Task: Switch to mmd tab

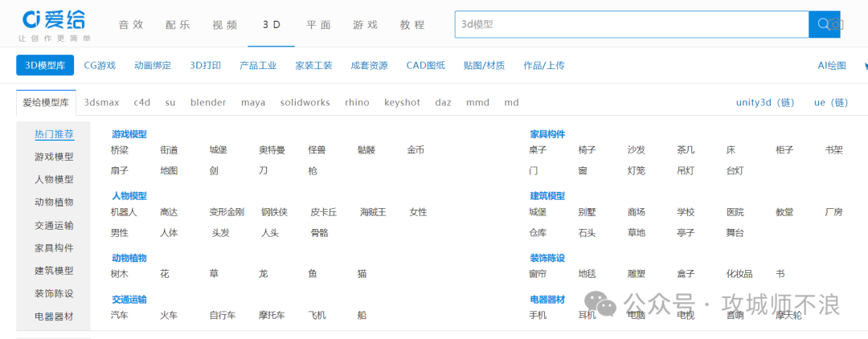Action: pyautogui.click(x=477, y=102)
